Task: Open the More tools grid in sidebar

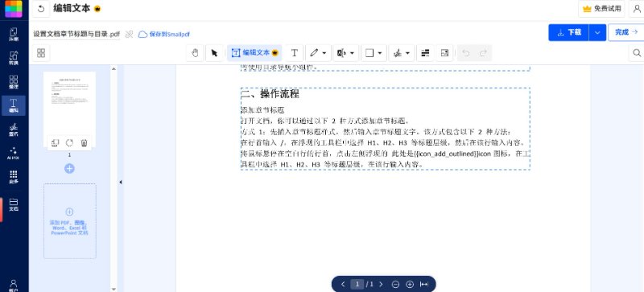Action: tap(14, 177)
